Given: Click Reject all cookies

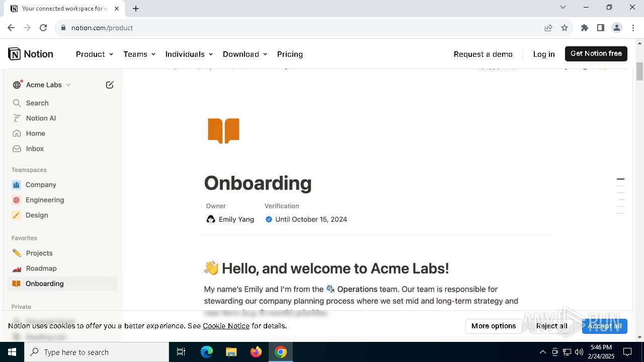Looking at the screenshot, I should (x=552, y=326).
